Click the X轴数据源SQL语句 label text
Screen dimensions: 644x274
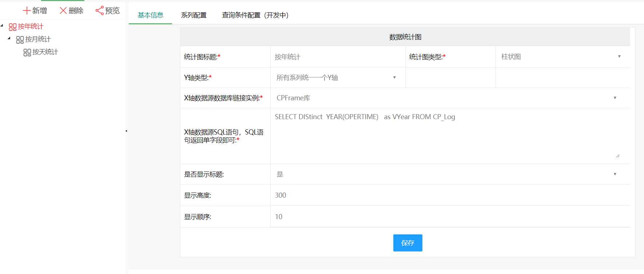[x=224, y=136]
